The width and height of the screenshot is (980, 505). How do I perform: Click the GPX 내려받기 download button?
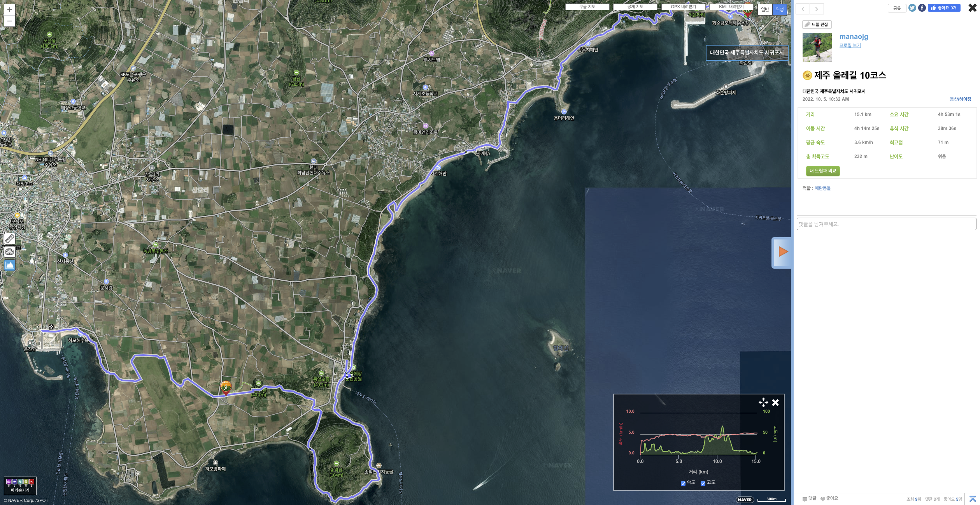683,7
